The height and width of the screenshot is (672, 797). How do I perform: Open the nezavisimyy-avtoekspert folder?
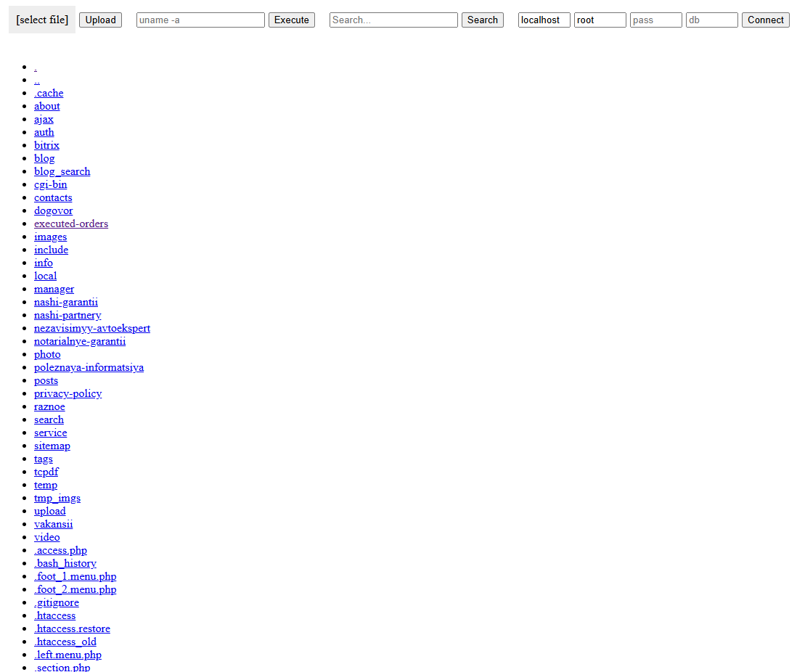92,328
